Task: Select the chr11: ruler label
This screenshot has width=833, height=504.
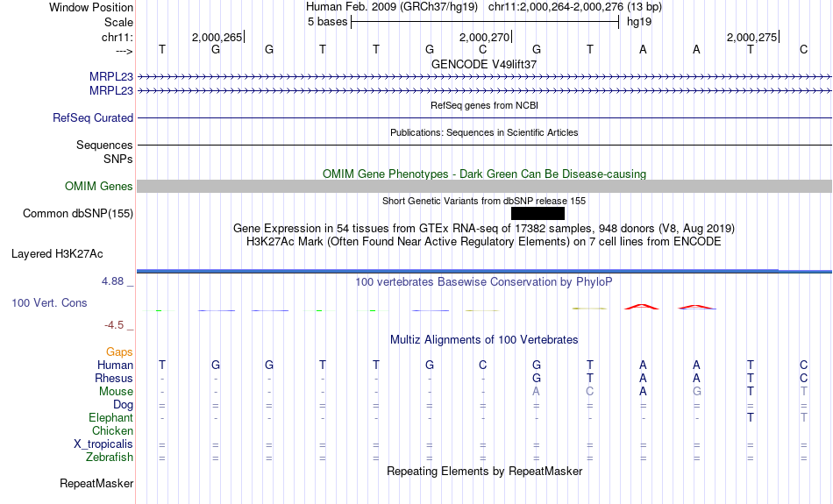Action: tap(117, 37)
